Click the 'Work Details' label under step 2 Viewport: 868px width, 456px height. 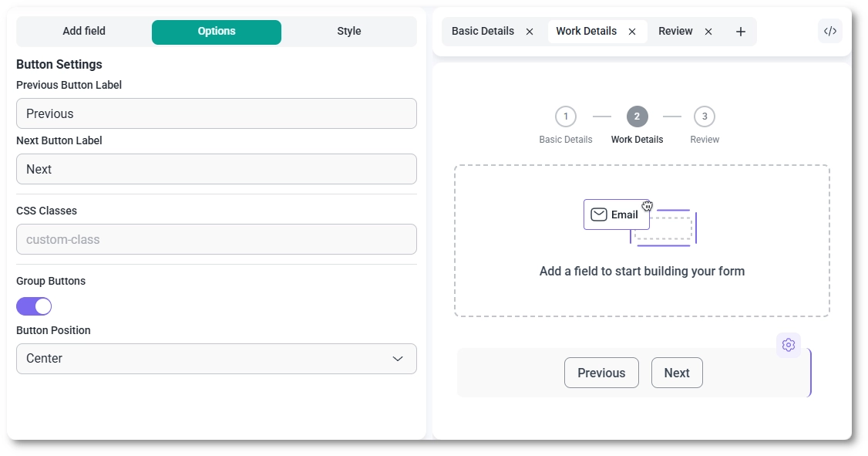[x=637, y=140]
